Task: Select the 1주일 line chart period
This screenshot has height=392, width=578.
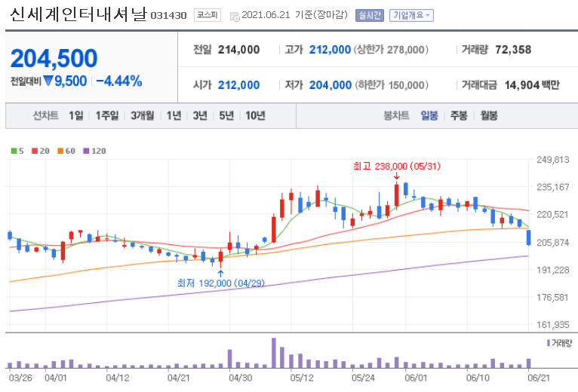Action: click(x=107, y=115)
